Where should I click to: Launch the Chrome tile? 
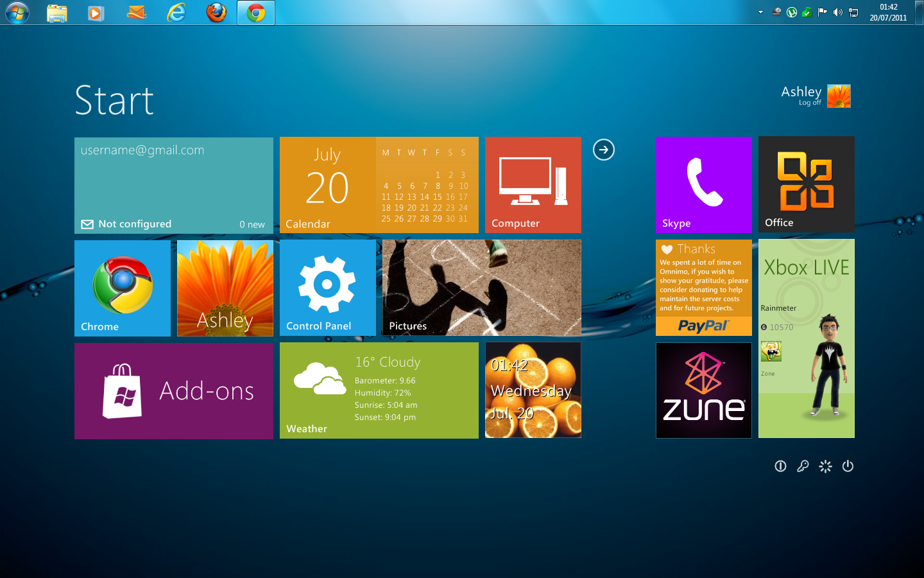(123, 288)
